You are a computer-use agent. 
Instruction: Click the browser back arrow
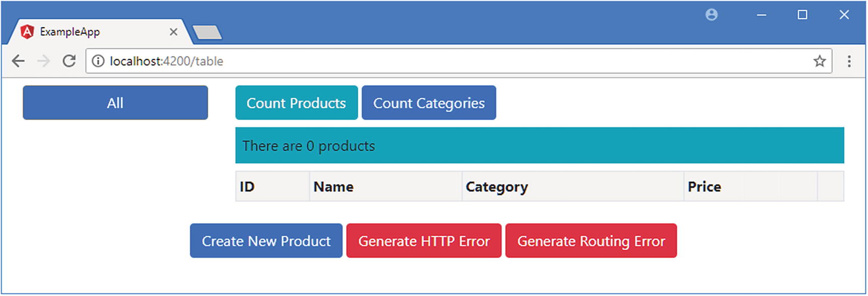click(18, 61)
